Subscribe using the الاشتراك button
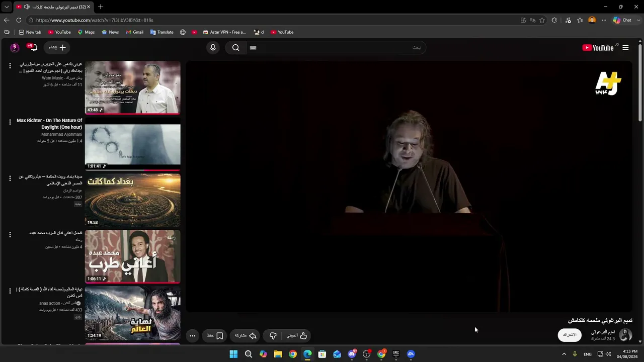The height and width of the screenshot is (362, 644). 570,335
